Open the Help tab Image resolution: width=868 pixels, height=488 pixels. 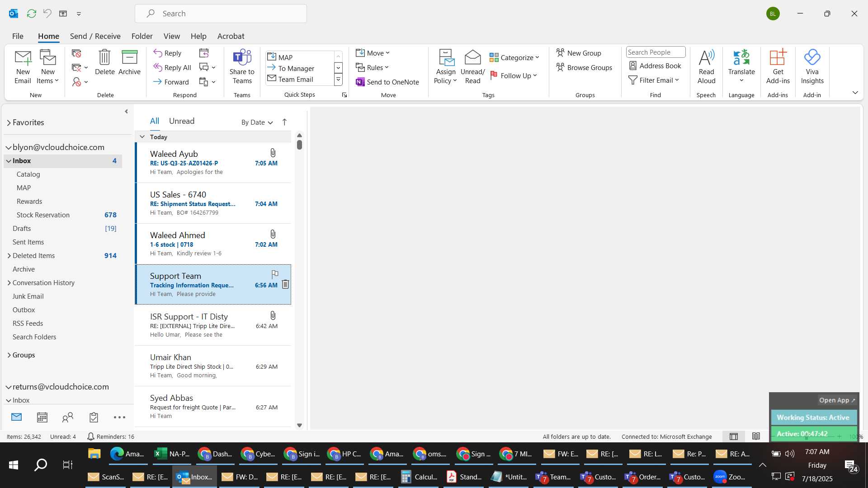198,36
